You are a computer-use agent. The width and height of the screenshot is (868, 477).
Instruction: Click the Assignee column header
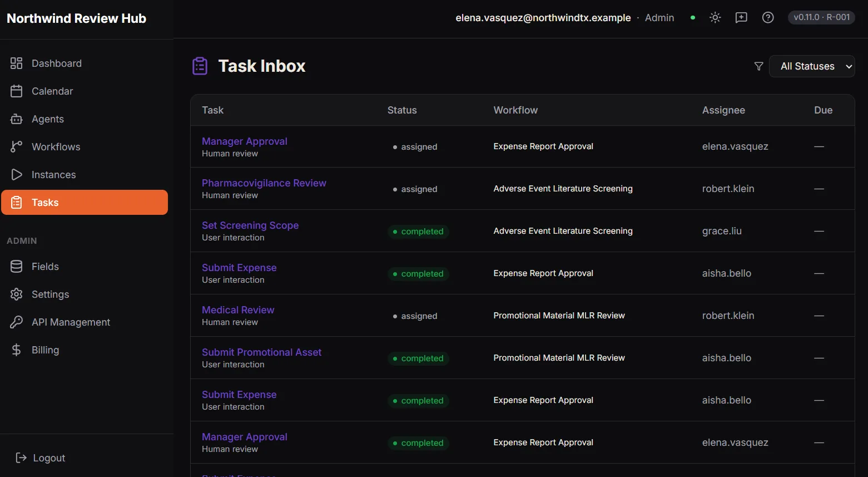click(723, 110)
